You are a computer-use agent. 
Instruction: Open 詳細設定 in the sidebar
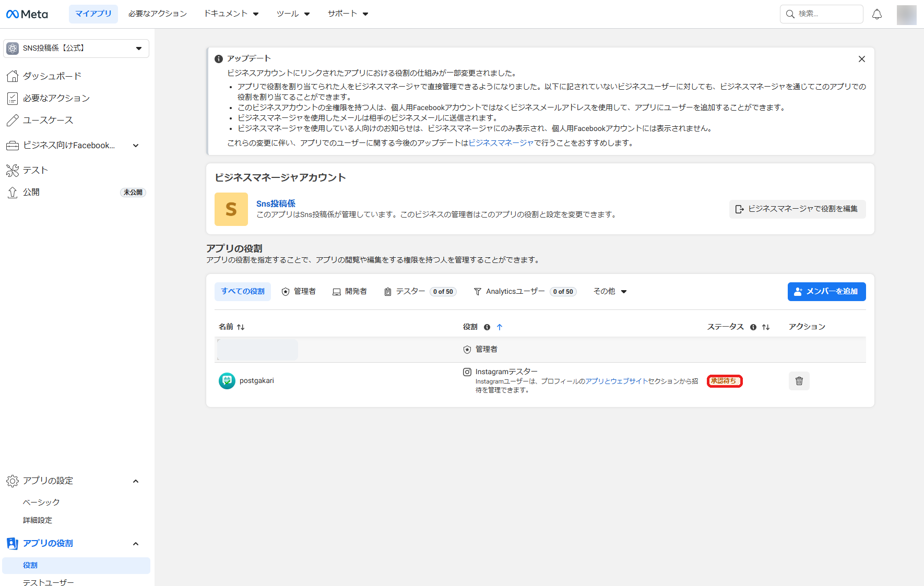pyautogui.click(x=38, y=520)
